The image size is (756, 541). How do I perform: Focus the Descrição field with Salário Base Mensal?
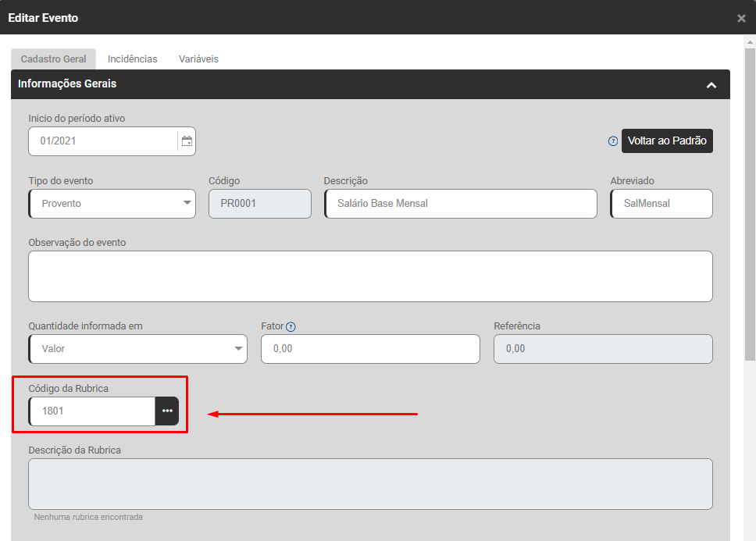pyautogui.click(x=460, y=204)
